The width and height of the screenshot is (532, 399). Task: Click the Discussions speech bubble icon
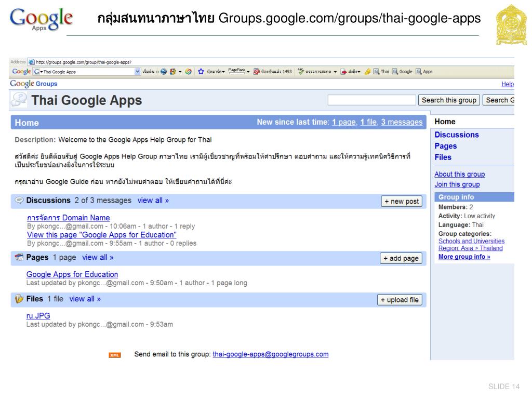coord(19,200)
